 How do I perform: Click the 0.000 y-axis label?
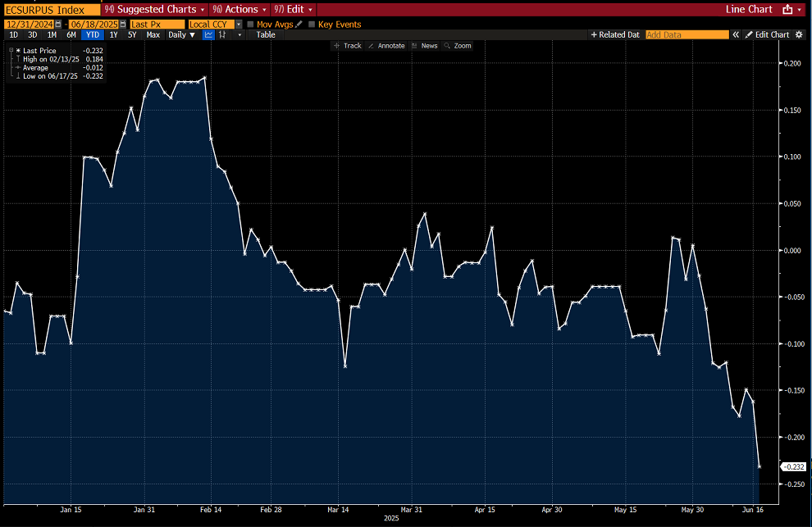pos(791,251)
